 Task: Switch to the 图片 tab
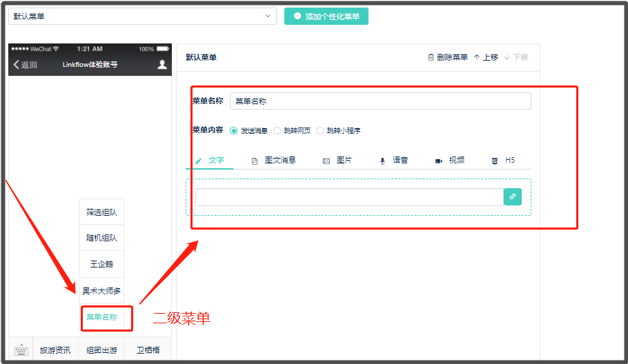coord(337,161)
